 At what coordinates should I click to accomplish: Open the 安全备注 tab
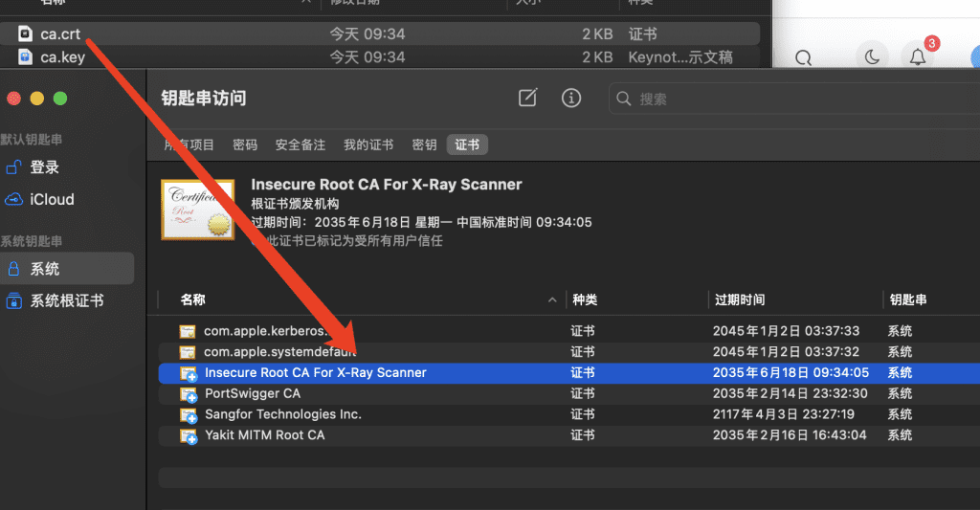pos(301,145)
